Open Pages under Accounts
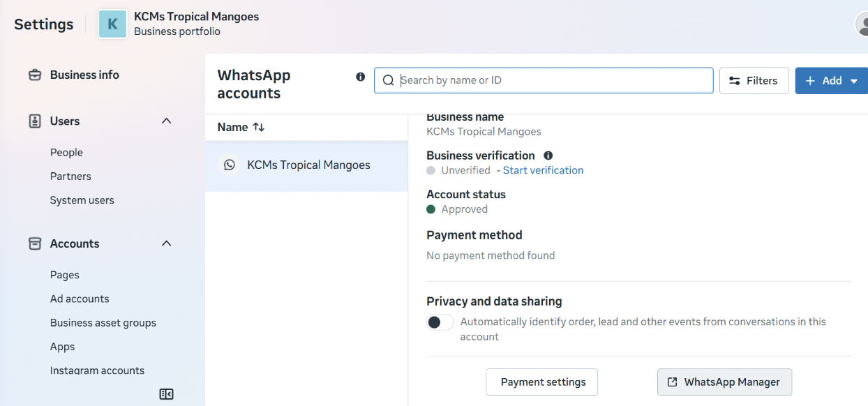The image size is (868, 406). click(65, 275)
